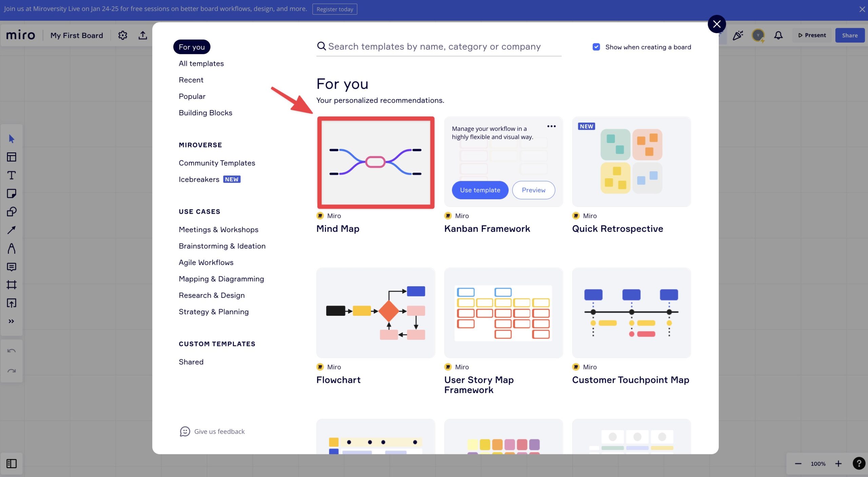Select the Frame tool

[12, 285]
